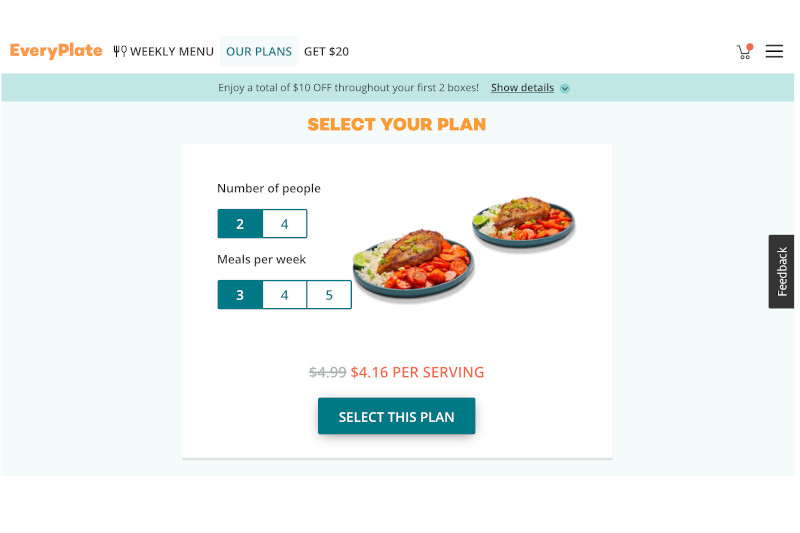Click the EveryPlate logo
800x533 pixels.
point(56,51)
